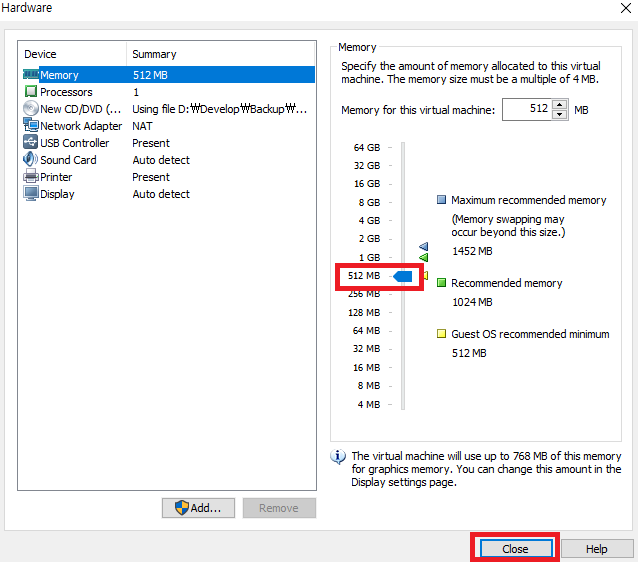Viewport: 638px width, 562px height.
Task: Click the 64 GB scale label
Action: [367, 147]
